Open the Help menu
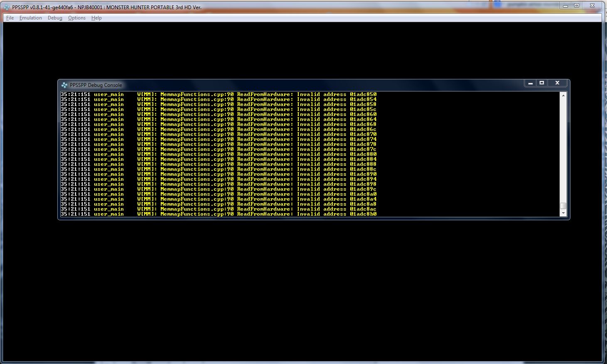 click(96, 18)
